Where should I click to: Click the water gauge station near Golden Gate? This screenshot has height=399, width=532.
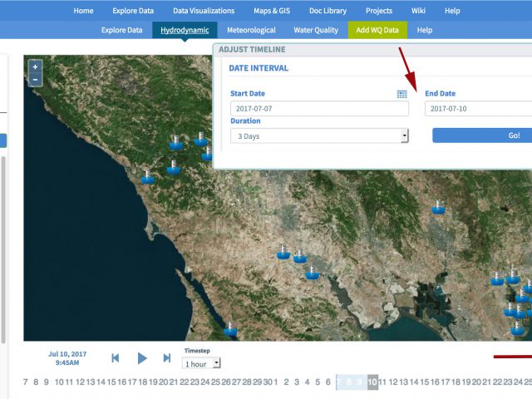pos(230,329)
